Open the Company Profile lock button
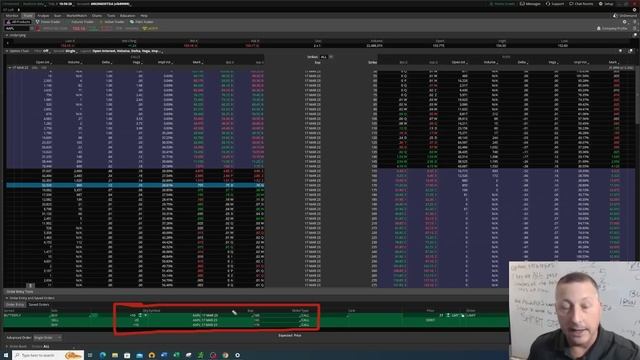640x360 pixels. tap(612, 29)
